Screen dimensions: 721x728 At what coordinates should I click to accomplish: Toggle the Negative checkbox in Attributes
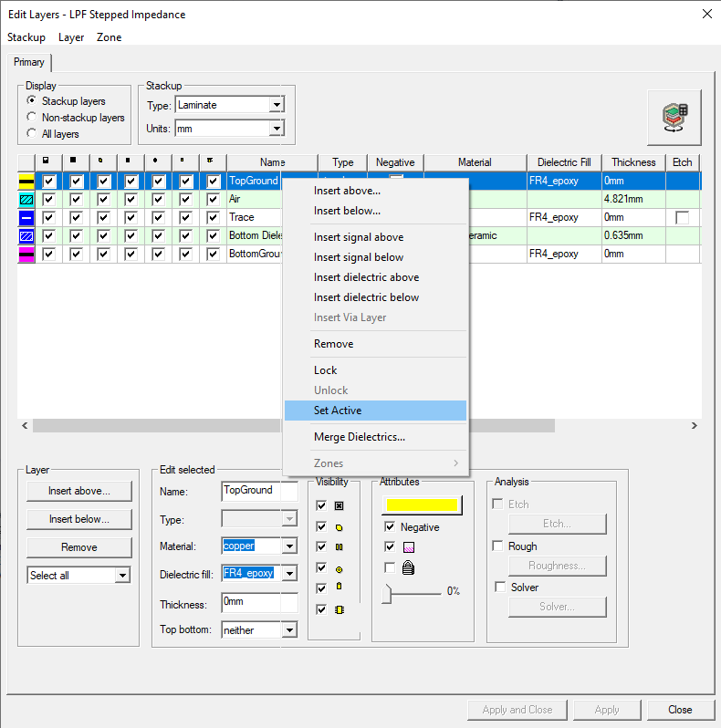click(390, 527)
